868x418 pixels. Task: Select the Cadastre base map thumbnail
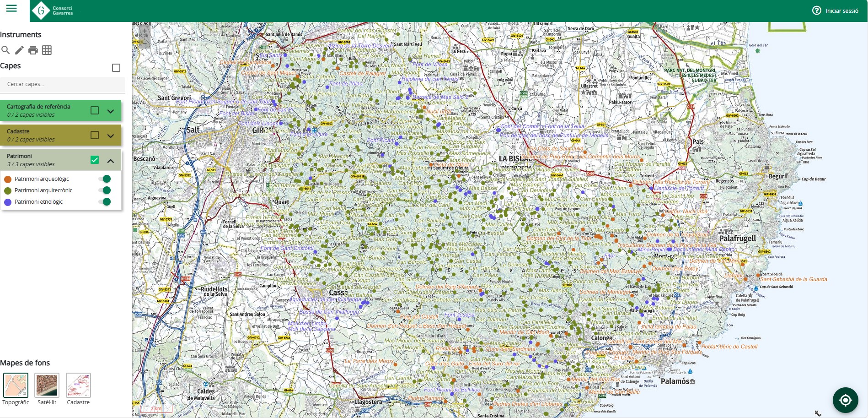point(78,385)
